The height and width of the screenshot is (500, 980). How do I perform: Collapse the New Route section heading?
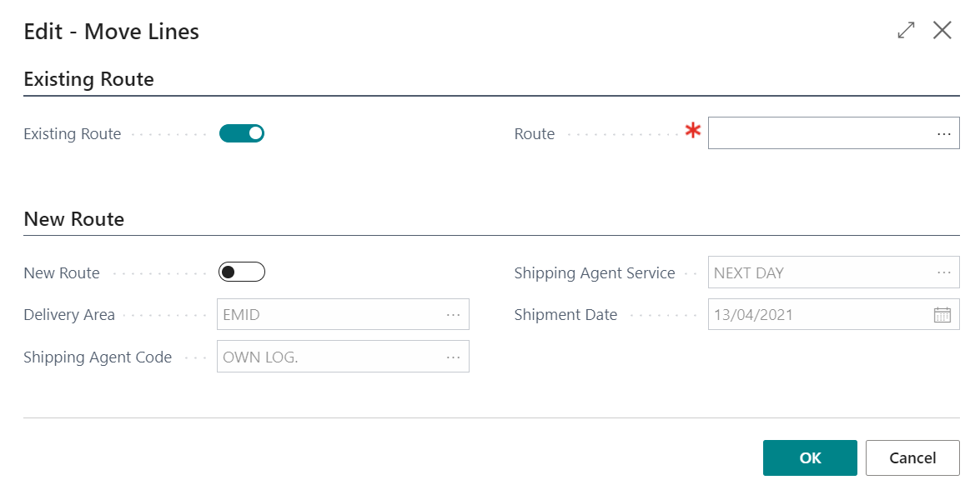click(x=74, y=219)
